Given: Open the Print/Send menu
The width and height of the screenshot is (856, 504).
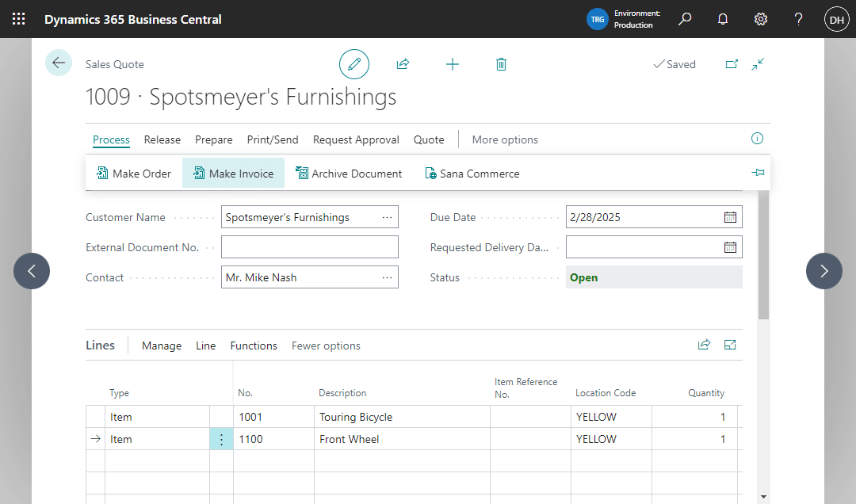Looking at the screenshot, I should tap(273, 139).
